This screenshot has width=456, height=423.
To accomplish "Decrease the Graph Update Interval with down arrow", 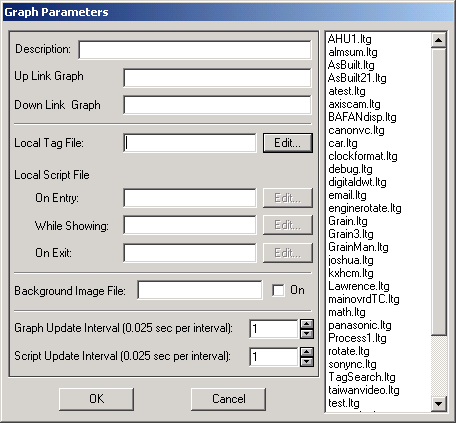I will pos(307,334).
